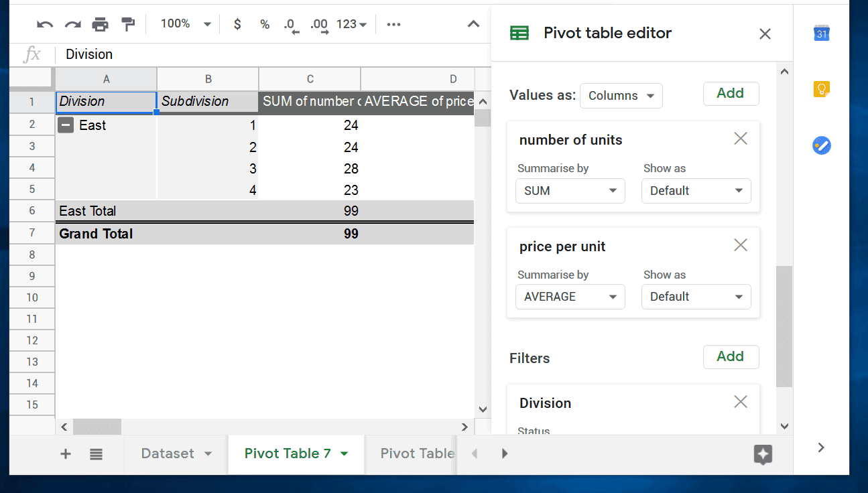
Task: Remove the Division filter
Action: [740, 401]
